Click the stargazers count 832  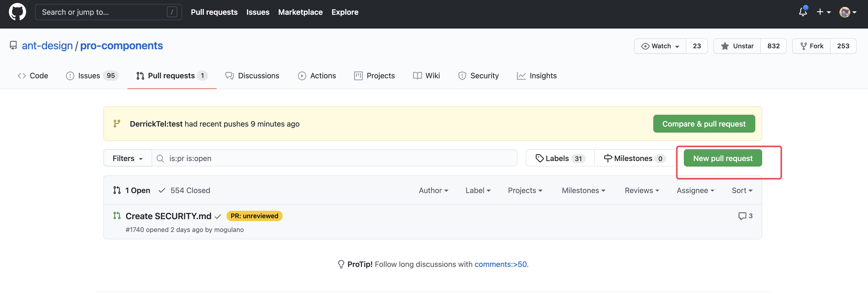773,46
